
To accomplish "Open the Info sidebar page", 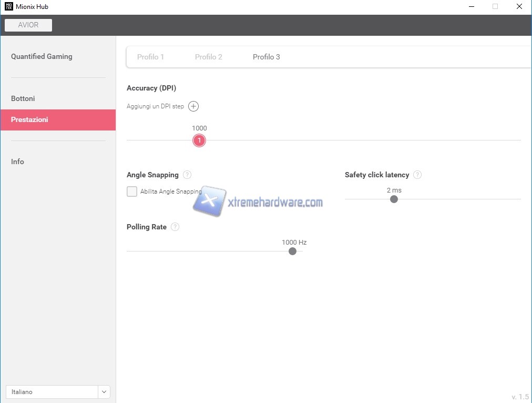I will click(x=18, y=162).
